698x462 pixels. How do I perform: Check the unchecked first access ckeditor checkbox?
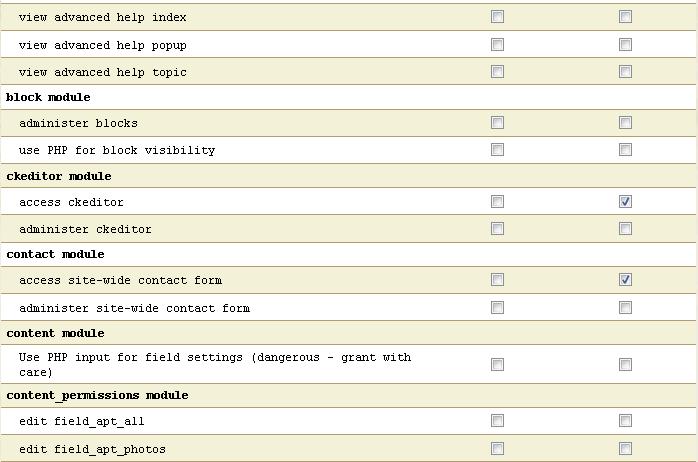[x=497, y=202]
